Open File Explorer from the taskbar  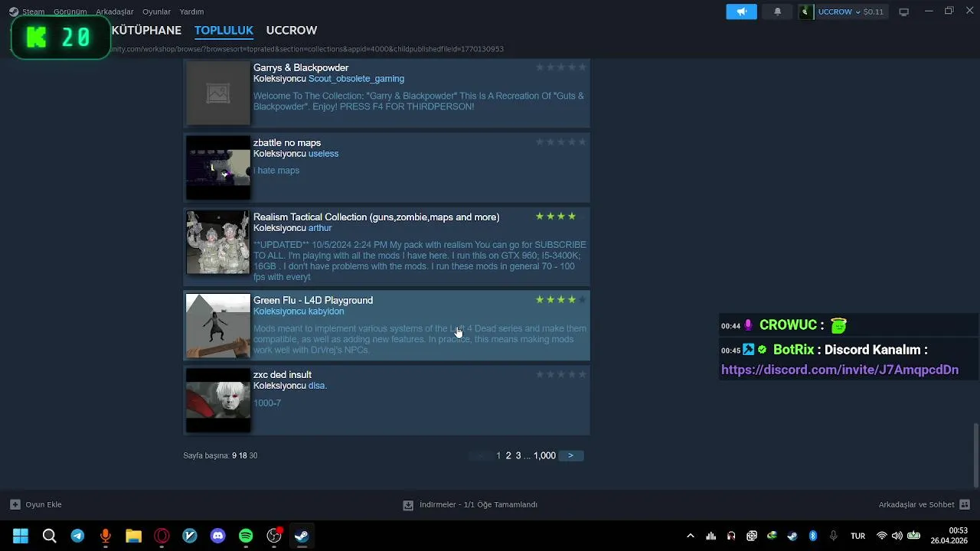pos(133,536)
